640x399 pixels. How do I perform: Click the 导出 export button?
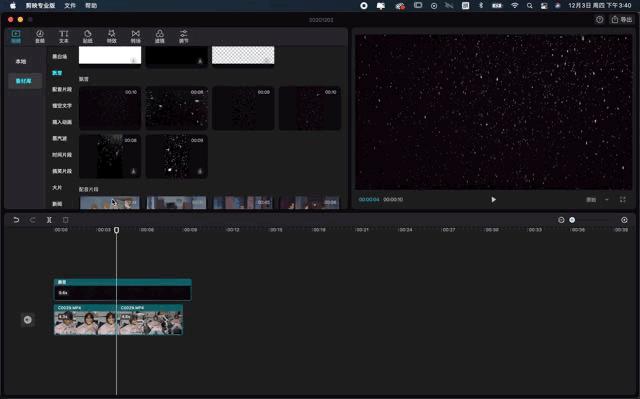[622, 20]
